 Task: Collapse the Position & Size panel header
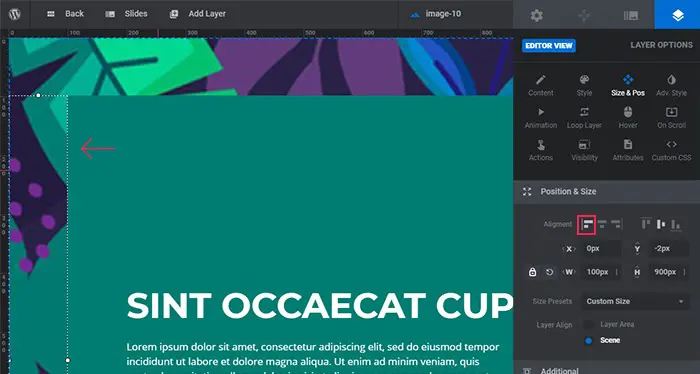pos(607,192)
